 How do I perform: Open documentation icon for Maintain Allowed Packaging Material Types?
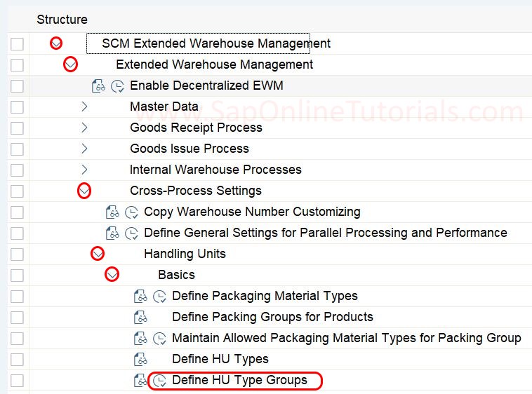(x=140, y=338)
